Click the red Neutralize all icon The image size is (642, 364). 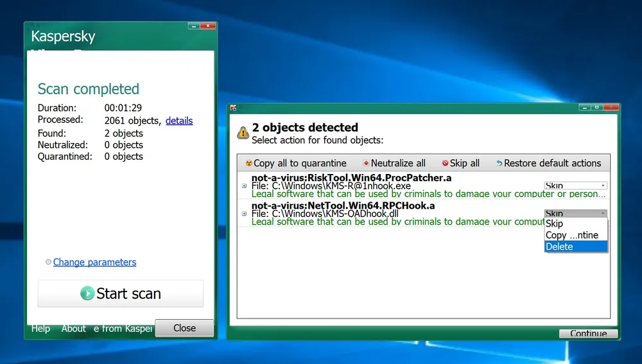(366, 164)
